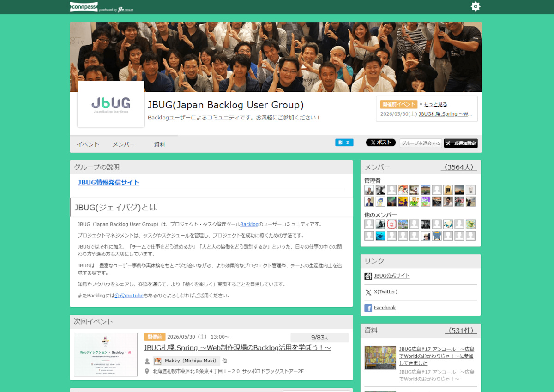The image size is (554, 392).
Task: Click the もっと見る link
Action: tap(435, 104)
